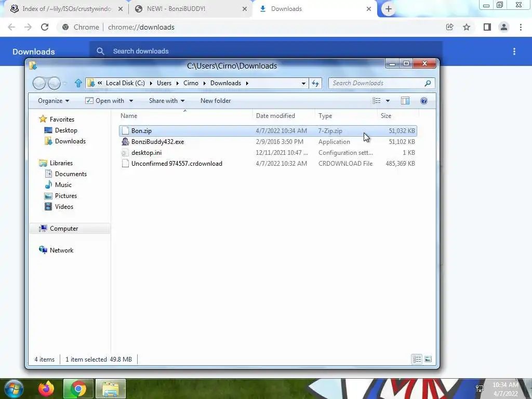532x399 pixels.
Task: Click the chrome://downloads address bar
Action: coord(141,27)
